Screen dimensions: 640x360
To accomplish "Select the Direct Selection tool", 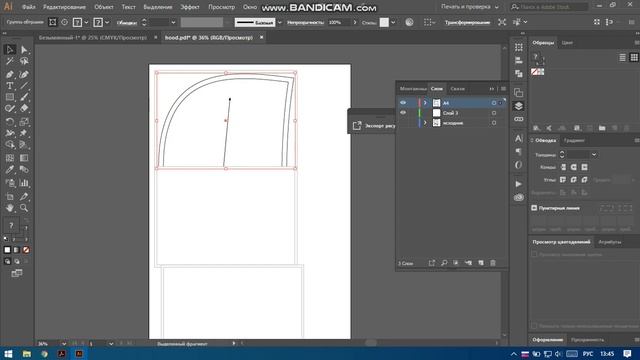I will [x=24, y=49].
